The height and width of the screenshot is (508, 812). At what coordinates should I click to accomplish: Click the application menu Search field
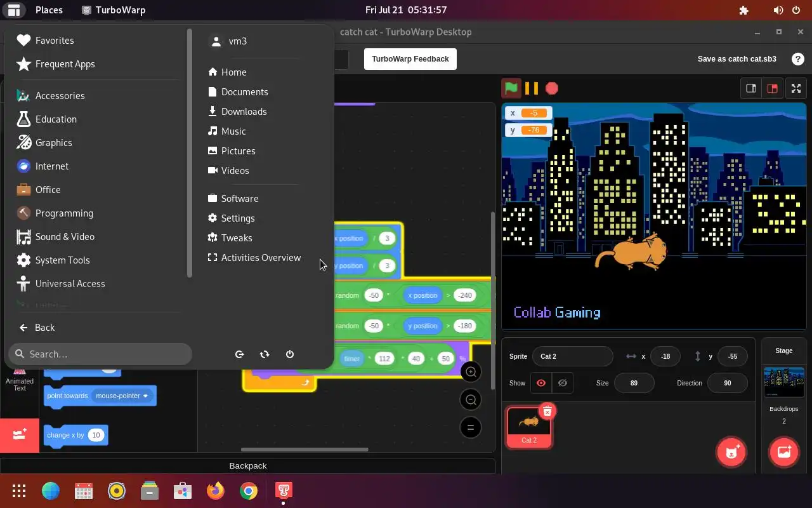[x=100, y=354]
